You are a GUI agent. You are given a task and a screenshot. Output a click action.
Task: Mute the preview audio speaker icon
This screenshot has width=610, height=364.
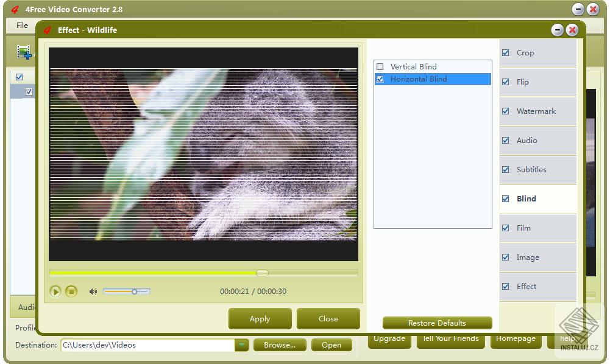93,292
